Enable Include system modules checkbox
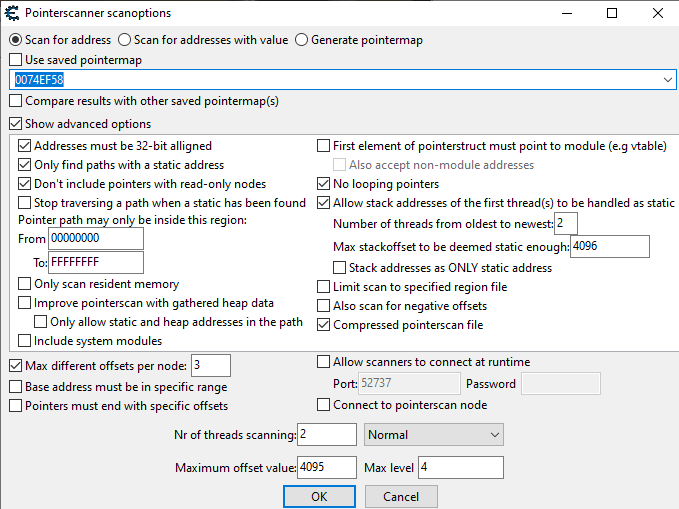 point(25,341)
